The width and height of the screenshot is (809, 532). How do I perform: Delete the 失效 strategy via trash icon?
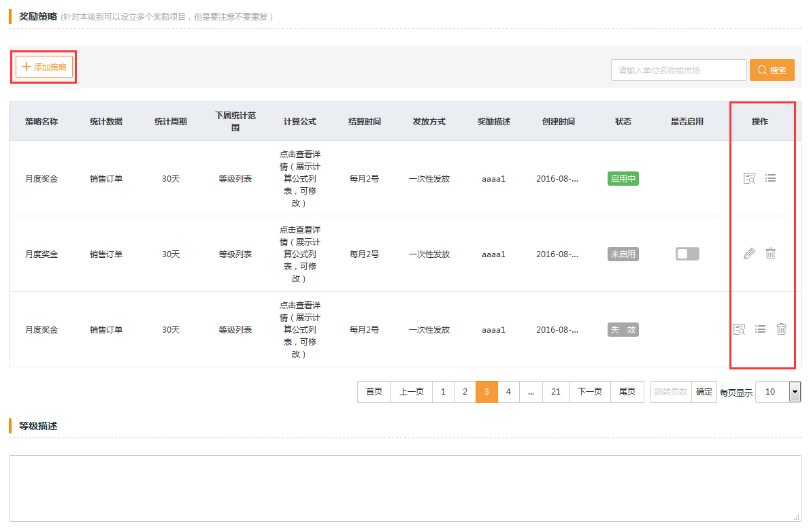pyautogui.click(x=781, y=329)
